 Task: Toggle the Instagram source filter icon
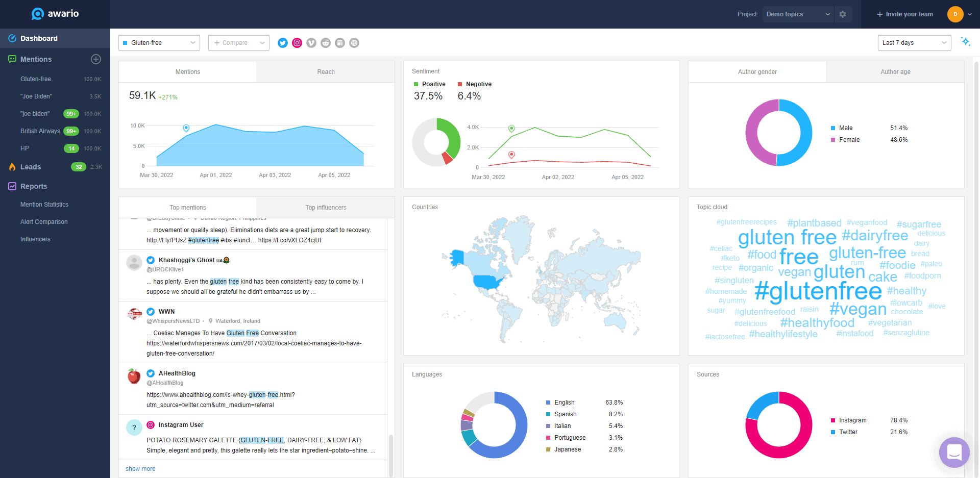pyautogui.click(x=297, y=43)
